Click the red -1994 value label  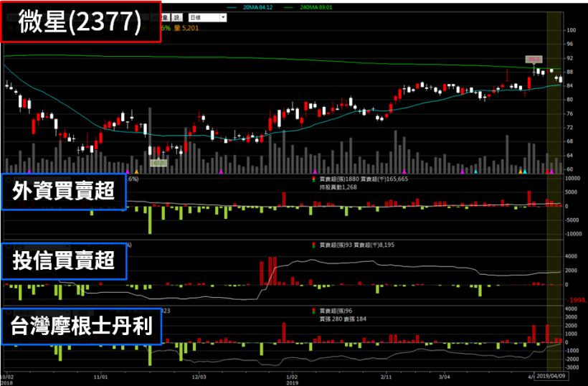pyautogui.click(x=577, y=300)
